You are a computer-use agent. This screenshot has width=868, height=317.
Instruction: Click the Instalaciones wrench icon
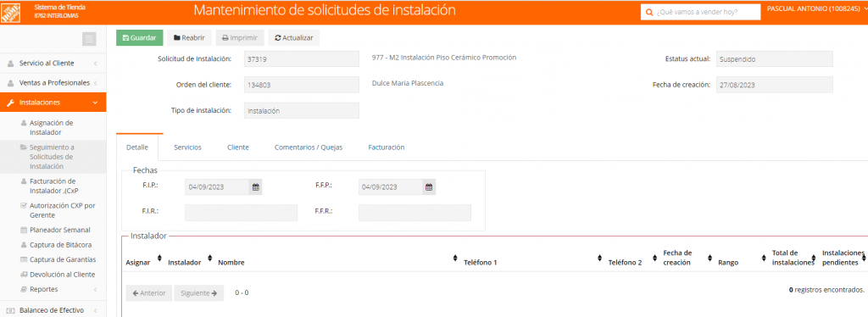[11, 103]
